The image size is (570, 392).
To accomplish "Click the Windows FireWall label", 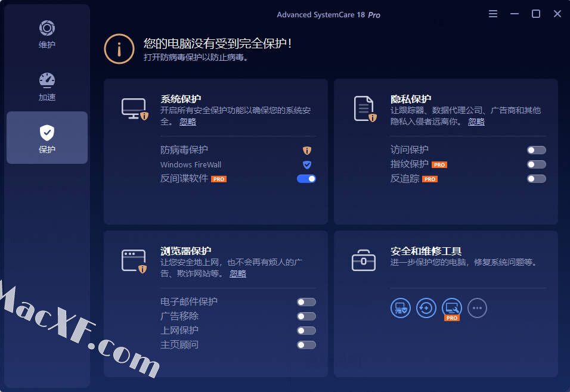I will click(191, 164).
